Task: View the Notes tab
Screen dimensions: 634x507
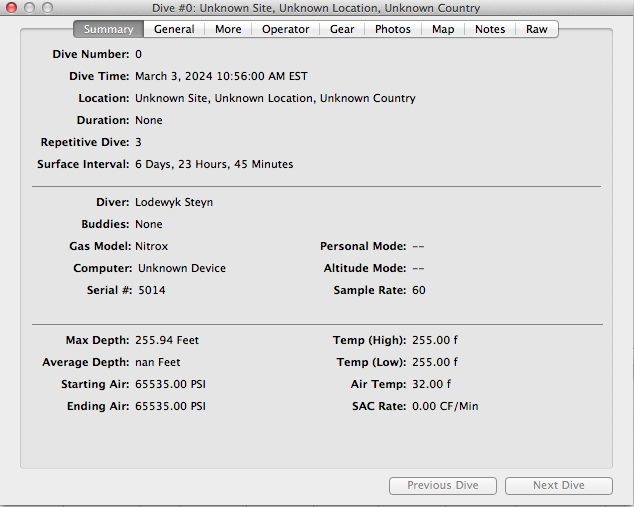Action: click(x=490, y=29)
